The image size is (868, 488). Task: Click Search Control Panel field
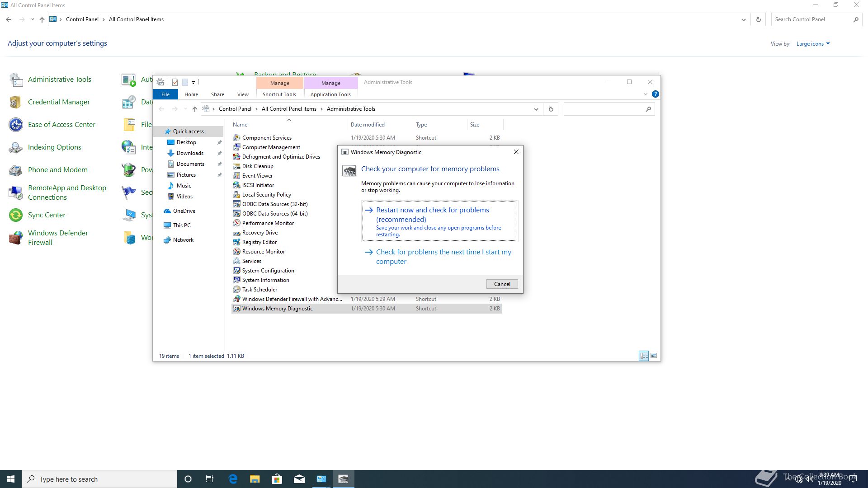point(816,19)
